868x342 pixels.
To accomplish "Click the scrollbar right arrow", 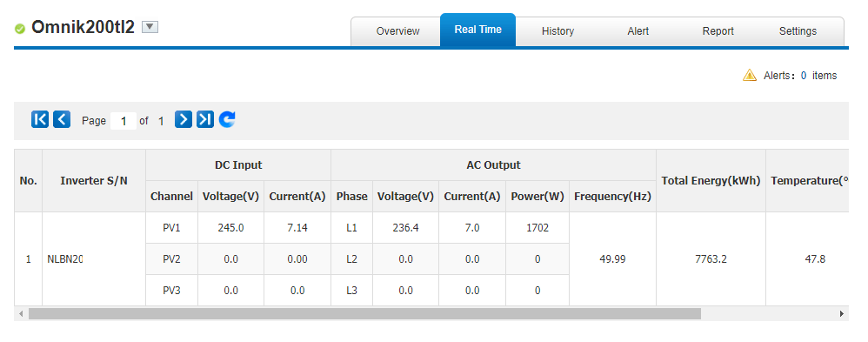I will coord(841,314).
